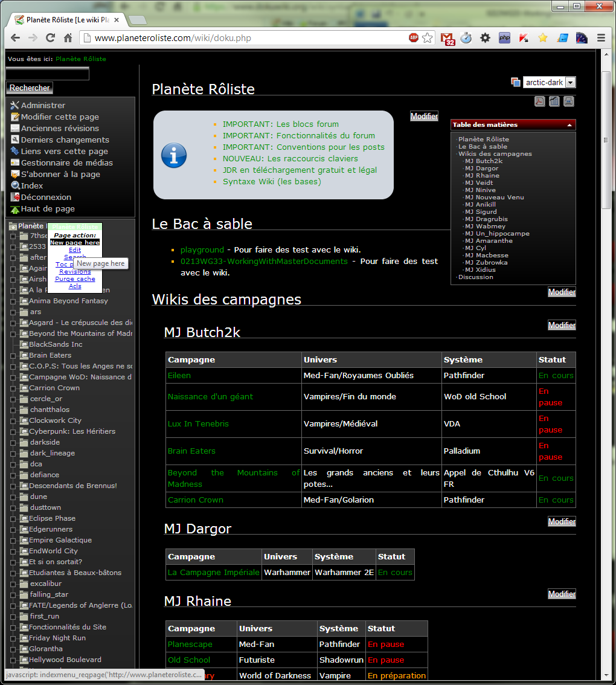Viewport: 616px width, 685px height.
Task: Select 'New page here' in page action menu
Action: pyautogui.click(x=74, y=242)
